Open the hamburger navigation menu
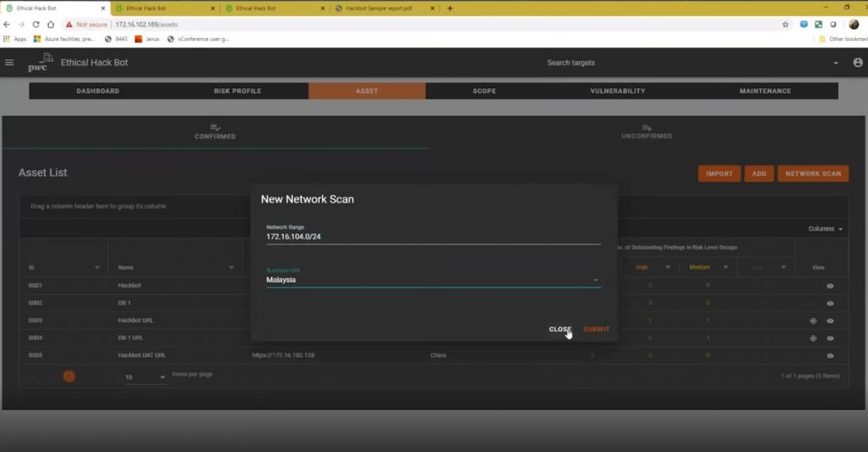This screenshot has height=452, width=868. point(9,63)
